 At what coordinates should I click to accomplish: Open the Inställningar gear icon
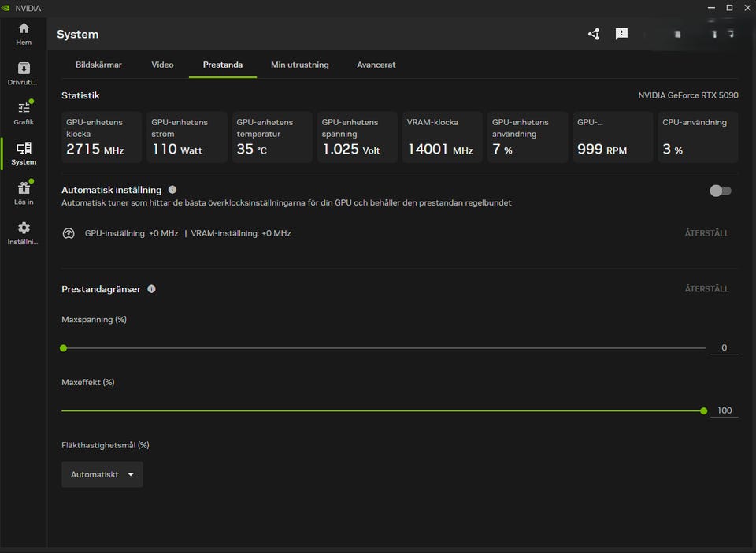coord(24,233)
